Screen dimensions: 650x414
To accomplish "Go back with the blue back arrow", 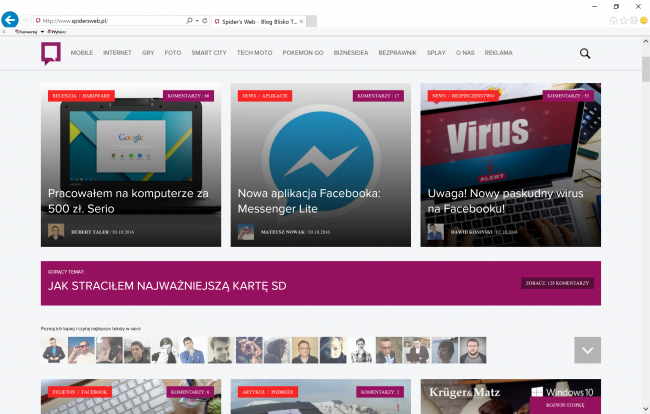I will (x=10, y=19).
